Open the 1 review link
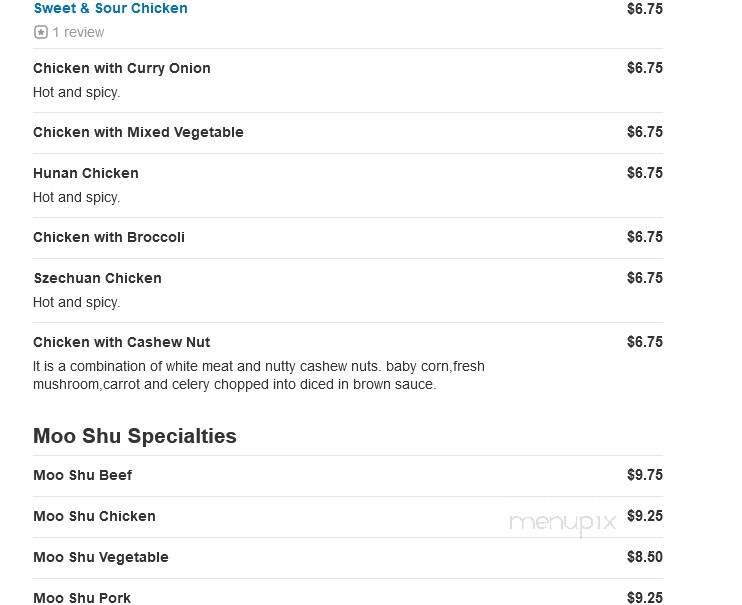The width and height of the screenshot is (742, 605). click(78, 32)
